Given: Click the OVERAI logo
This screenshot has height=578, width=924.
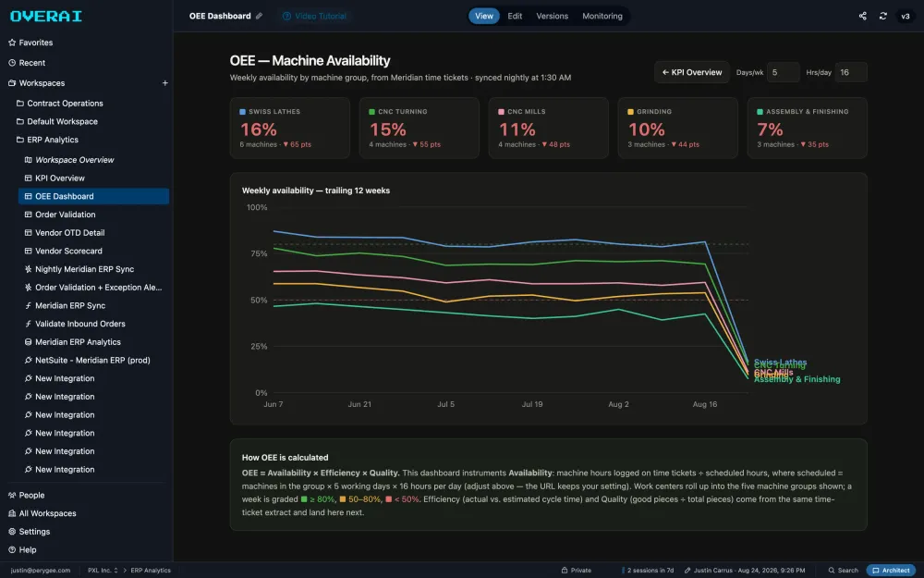Looking at the screenshot, I should point(46,17).
